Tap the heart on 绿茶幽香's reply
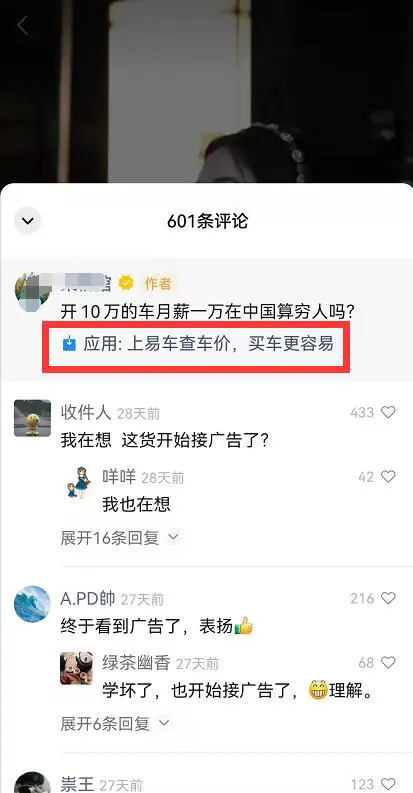Viewport: 413px width, 793px height. [388, 662]
